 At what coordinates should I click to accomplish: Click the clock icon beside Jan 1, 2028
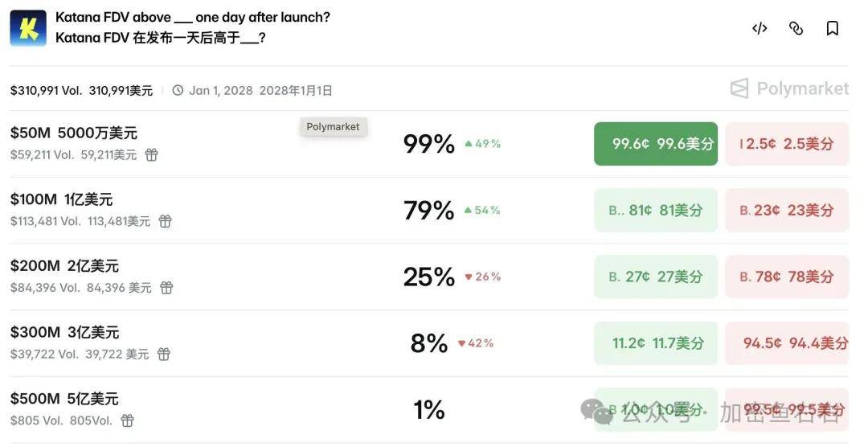pos(178,90)
